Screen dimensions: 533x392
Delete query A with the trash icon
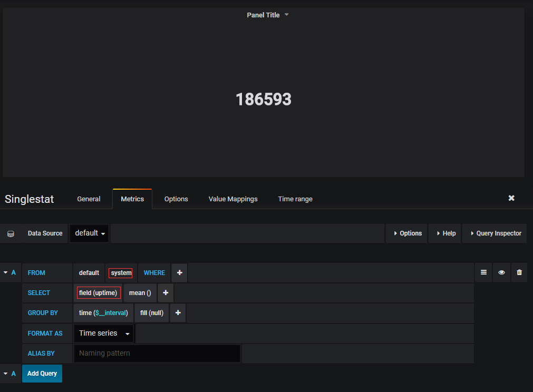coord(519,272)
